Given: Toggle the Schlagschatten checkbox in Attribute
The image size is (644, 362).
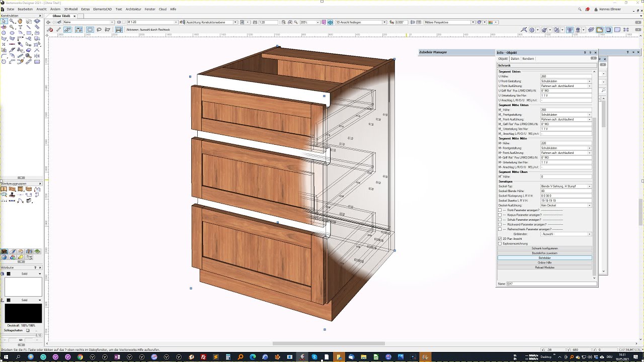Looking at the screenshot, I should click(x=28, y=330).
